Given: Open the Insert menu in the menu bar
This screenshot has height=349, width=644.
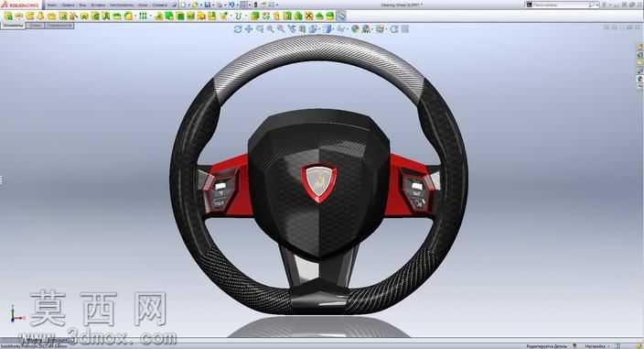Looking at the screenshot, I should point(98,5).
